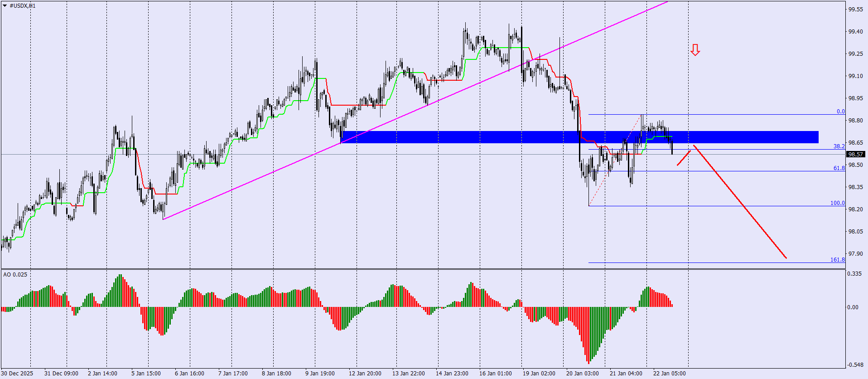868x379 pixels.
Task: Click the Fibonacci 61.8 level label
Action: click(x=839, y=168)
